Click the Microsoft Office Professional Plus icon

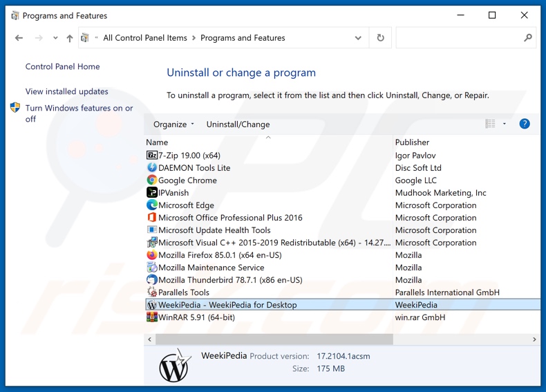pos(152,217)
